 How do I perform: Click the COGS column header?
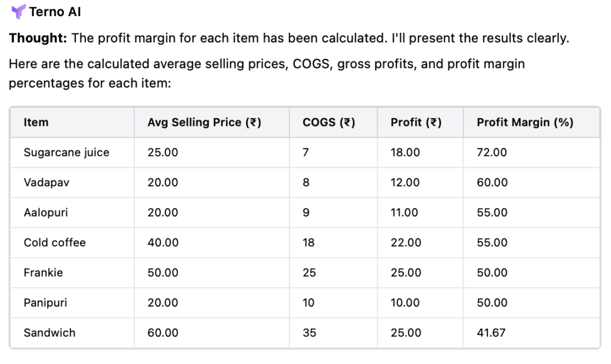329,122
